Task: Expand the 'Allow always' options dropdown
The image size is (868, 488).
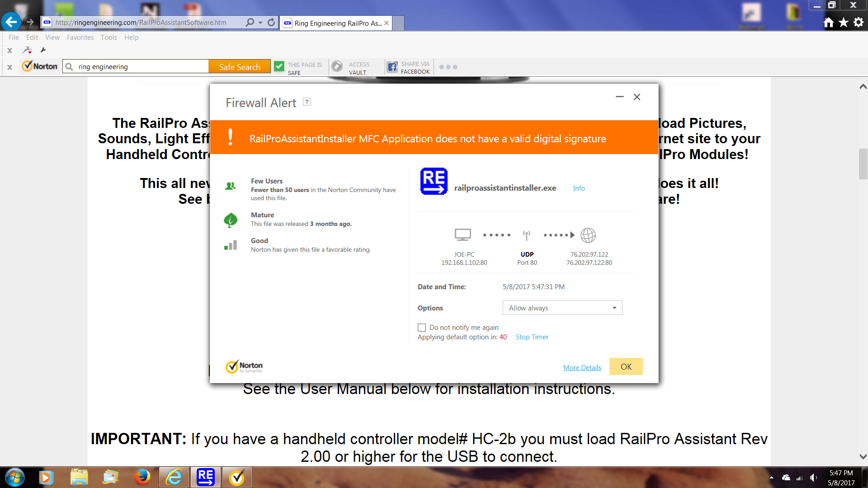Action: pos(614,308)
